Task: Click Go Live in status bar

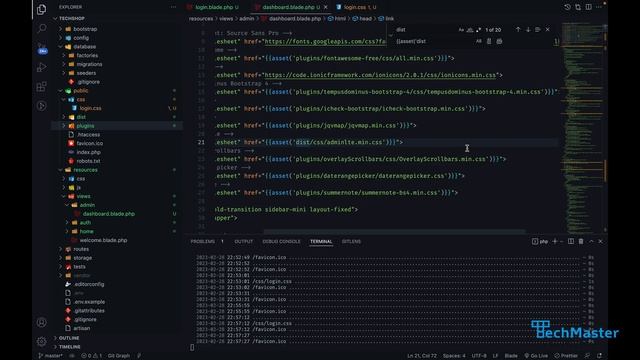Action: pyautogui.click(x=536, y=356)
